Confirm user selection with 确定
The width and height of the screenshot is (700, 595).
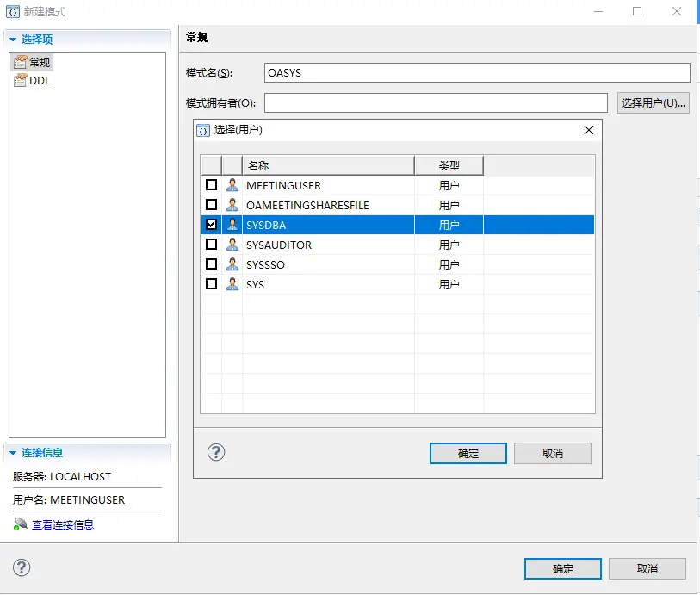468,454
